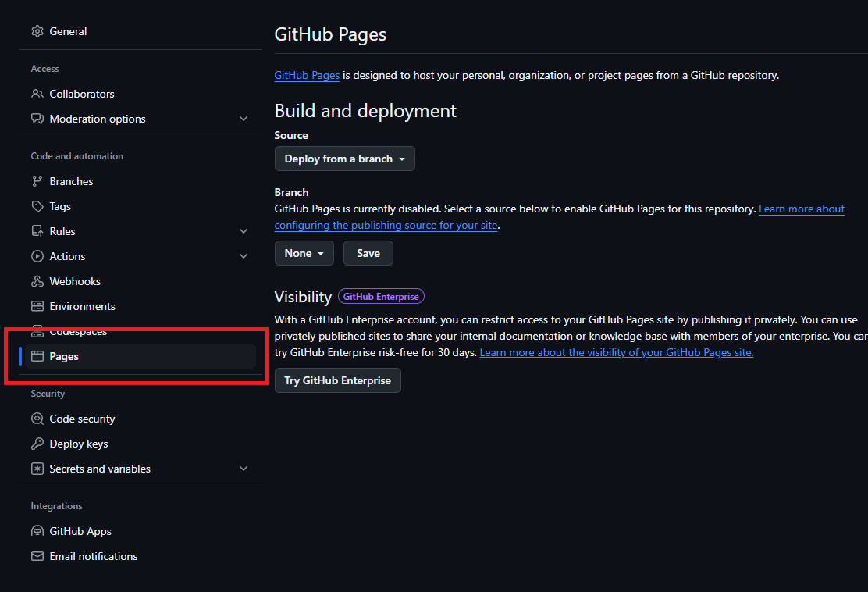The width and height of the screenshot is (868, 592).
Task: Click the Secrets and variables asterisk icon
Action: click(37, 469)
